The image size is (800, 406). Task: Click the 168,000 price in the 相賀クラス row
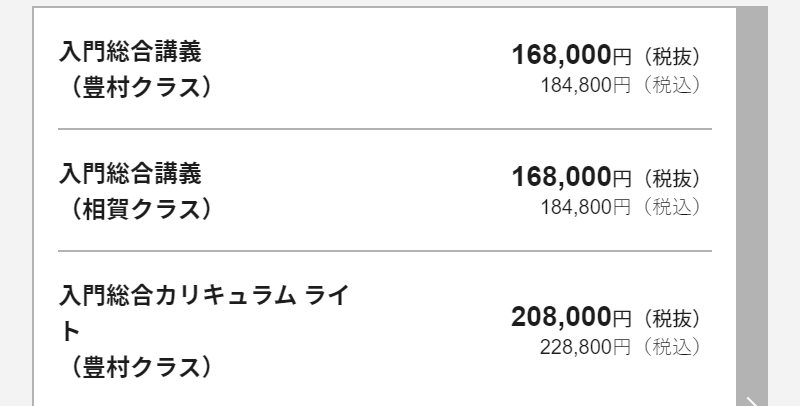click(x=561, y=176)
